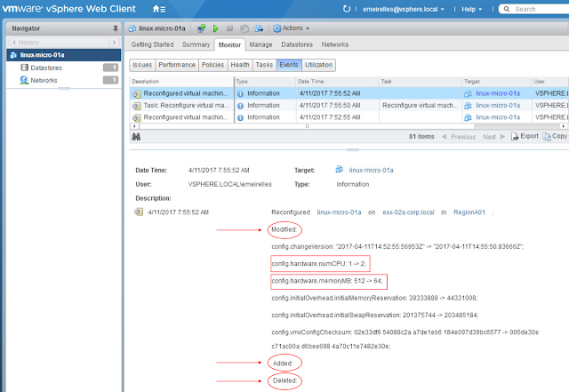
Task: Click the Next page button
Action: [x=493, y=137]
